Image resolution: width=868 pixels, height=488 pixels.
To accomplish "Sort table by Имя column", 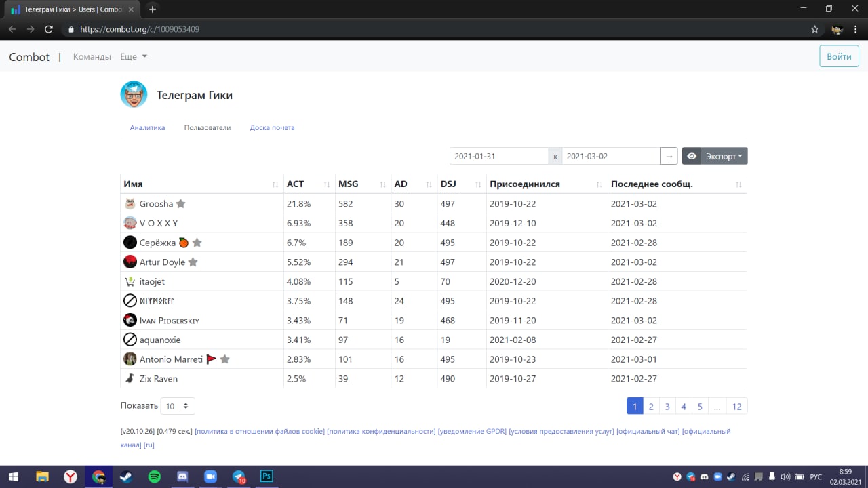I will (x=201, y=184).
